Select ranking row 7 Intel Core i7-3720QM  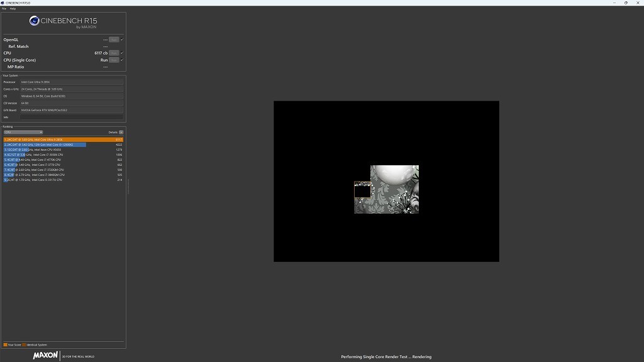coord(64,170)
